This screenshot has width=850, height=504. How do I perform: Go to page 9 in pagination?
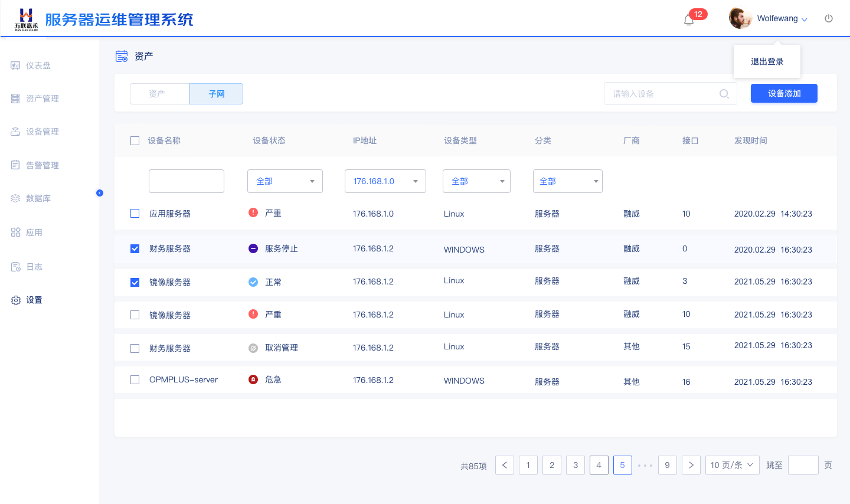667,465
